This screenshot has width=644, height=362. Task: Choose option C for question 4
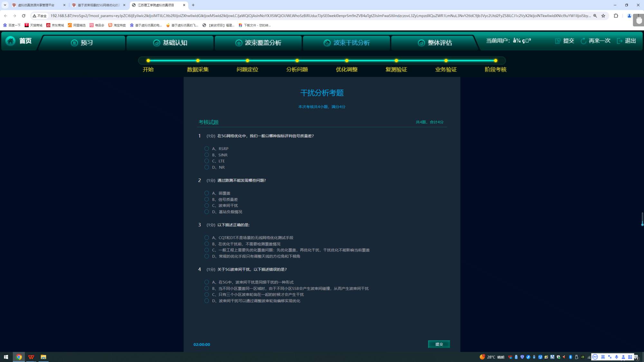click(x=207, y=295)
